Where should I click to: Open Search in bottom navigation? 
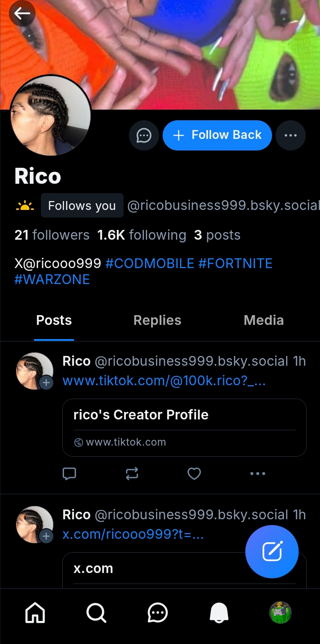point(96,613)
